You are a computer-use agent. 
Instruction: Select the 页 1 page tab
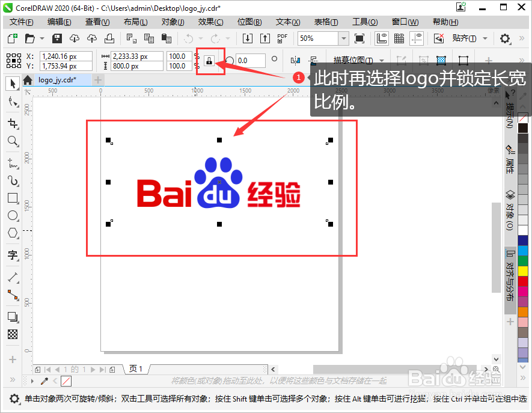pos(136,369)
